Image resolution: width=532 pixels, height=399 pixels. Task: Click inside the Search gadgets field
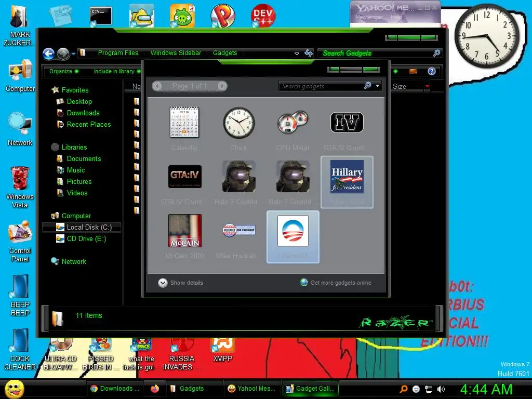pos(322,86)
